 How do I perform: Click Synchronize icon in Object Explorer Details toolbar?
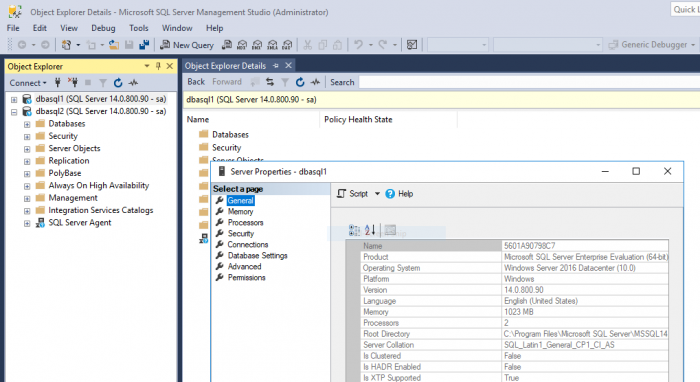pos(270,82)
